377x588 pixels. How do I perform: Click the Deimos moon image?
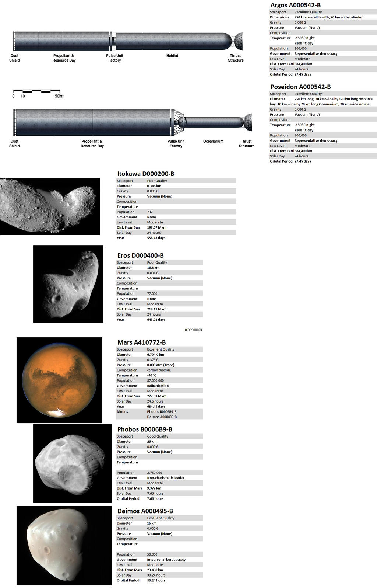point(64,546)
